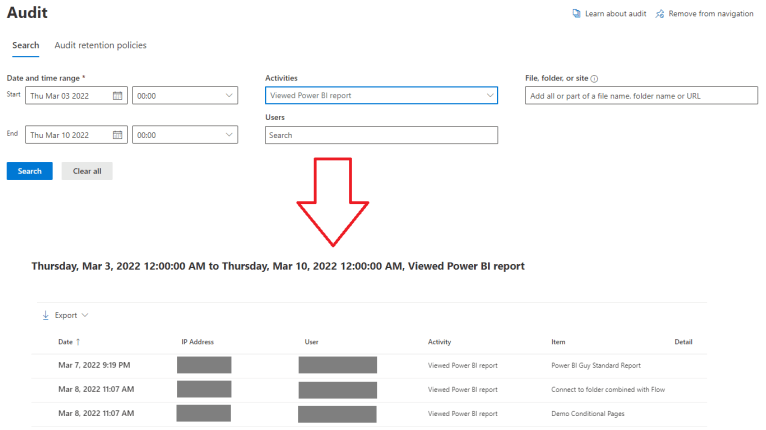The height and width of the screenshot is (430, 766).
Task: Click Viewed Power BI report activity in the Power BI Guy Standard Report row
Action: point(463,366)
